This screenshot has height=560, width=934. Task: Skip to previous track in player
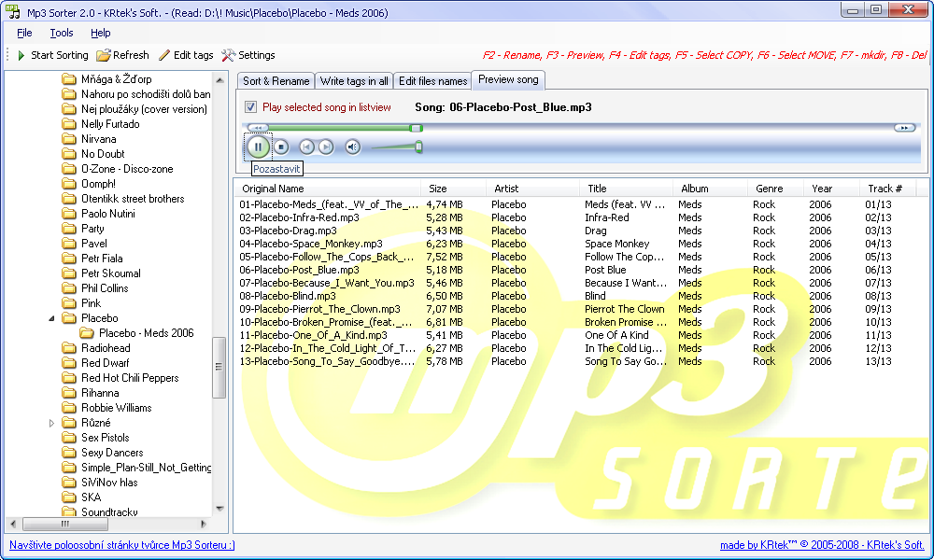(x=306, y=147)
